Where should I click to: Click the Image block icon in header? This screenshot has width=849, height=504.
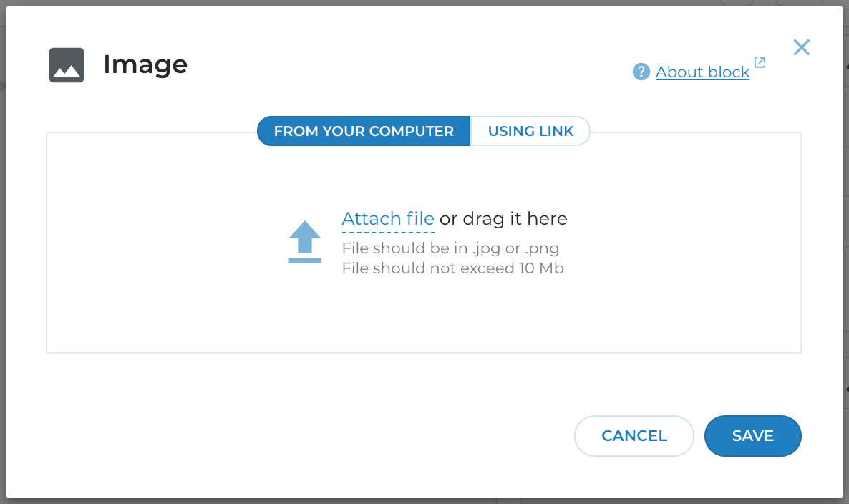(x=67, y=65)
